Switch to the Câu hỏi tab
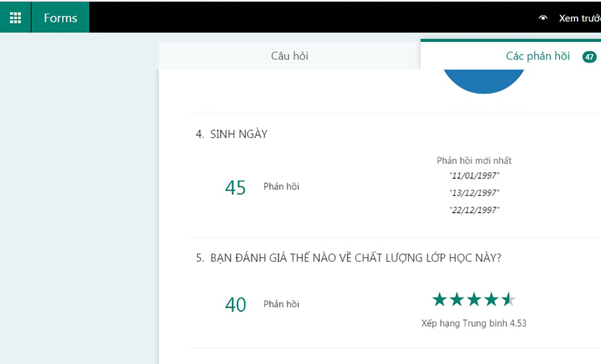This screenshot has width=601, height=364. click(289, 56)
